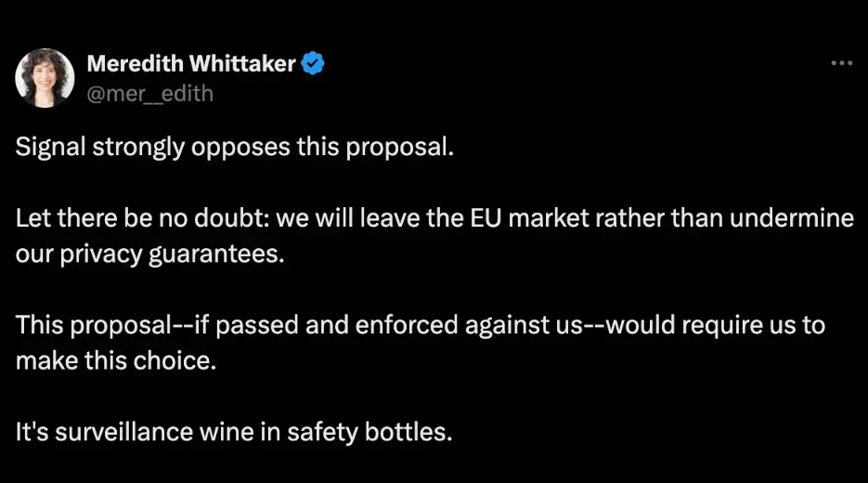The width and height of the screenshot is (868, 483).
Task: Click the display name Meredith Whittaker
Action: (x=191, y=64)
